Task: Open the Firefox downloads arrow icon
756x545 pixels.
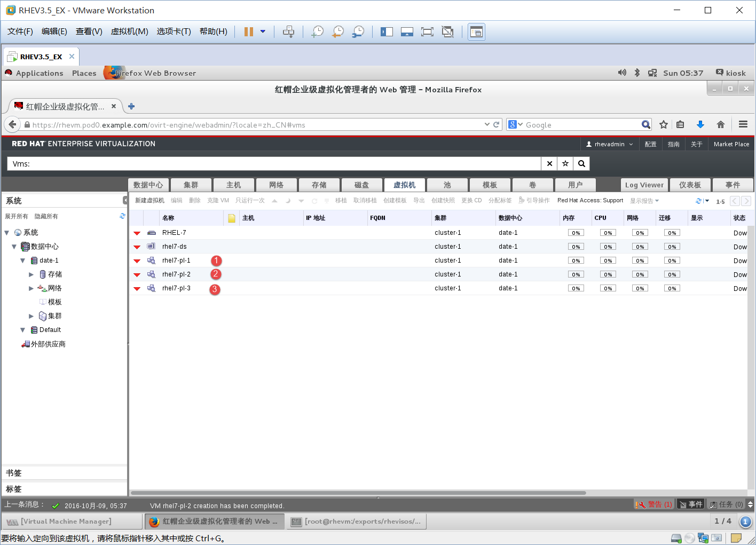Action: [700, 124]
